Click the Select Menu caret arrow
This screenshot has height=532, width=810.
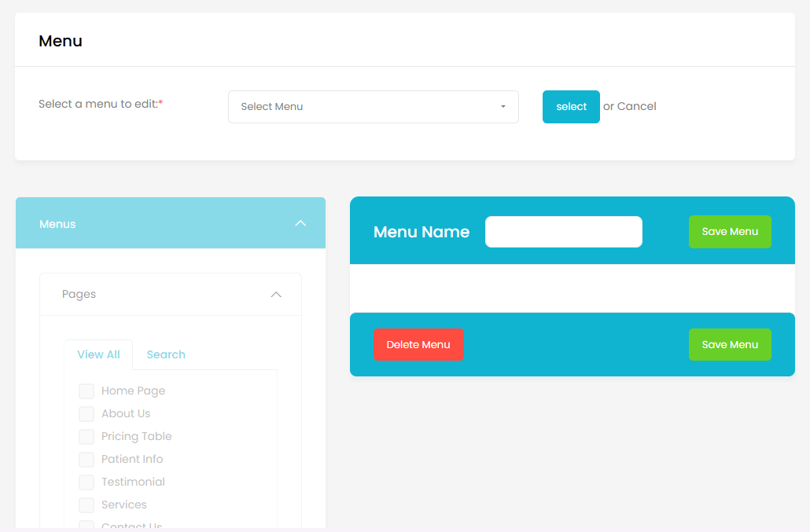pos(503,107)
